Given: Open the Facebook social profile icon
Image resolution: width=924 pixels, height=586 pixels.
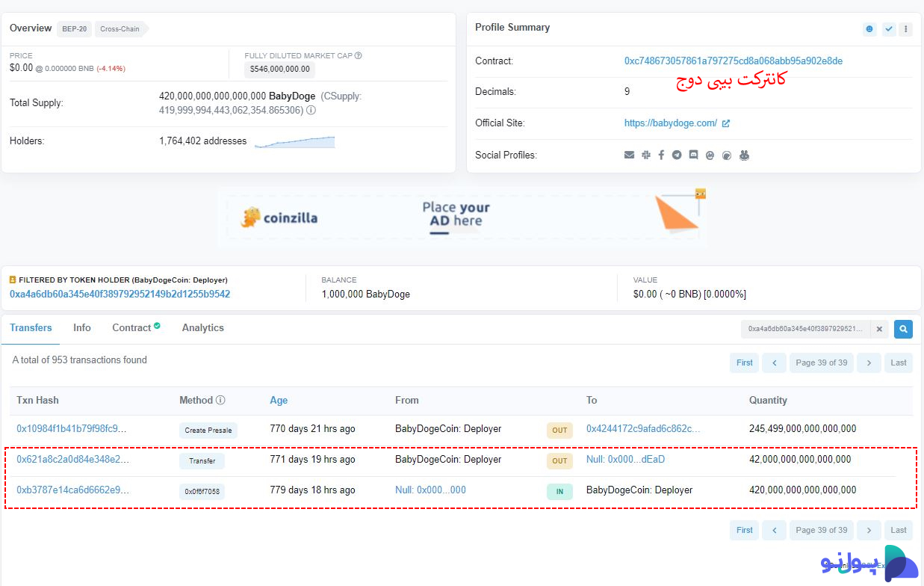Looking at the screenshot, I should pyautogui.click(x=661, y=155).
